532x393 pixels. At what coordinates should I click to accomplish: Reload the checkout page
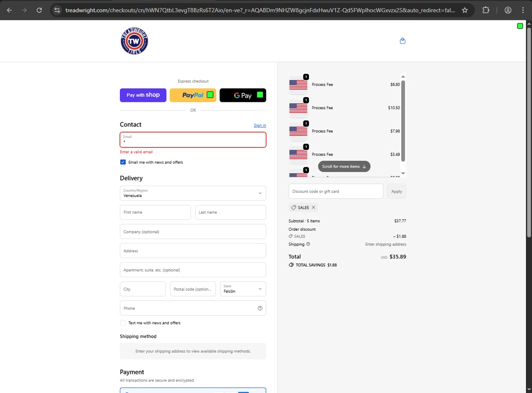point(39,10)
